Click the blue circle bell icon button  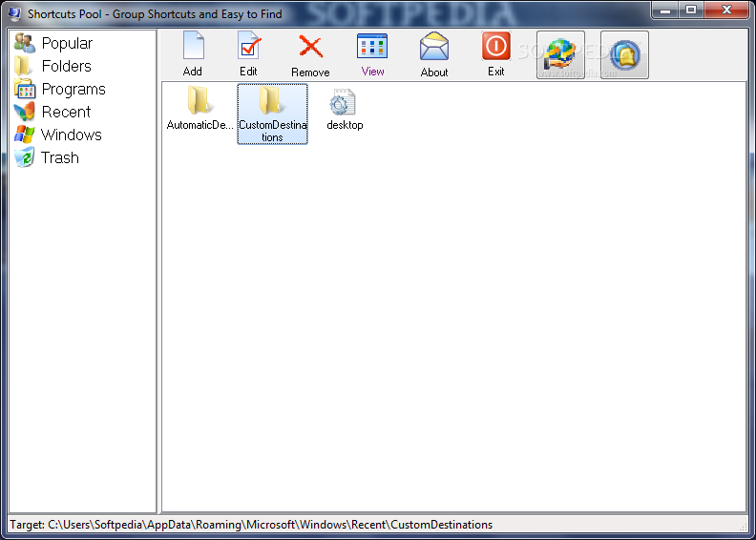(x=624, y=55)
